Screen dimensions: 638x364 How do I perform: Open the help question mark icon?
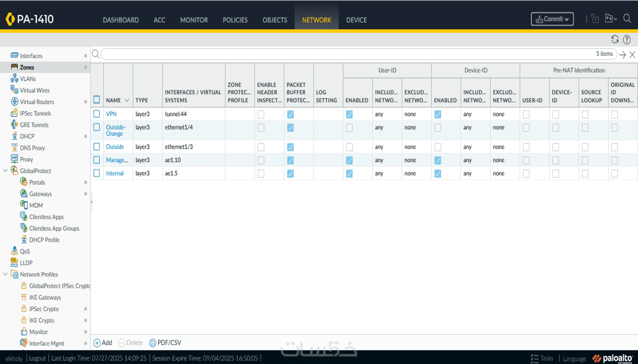pyautogui.click(x=627, y=39)
